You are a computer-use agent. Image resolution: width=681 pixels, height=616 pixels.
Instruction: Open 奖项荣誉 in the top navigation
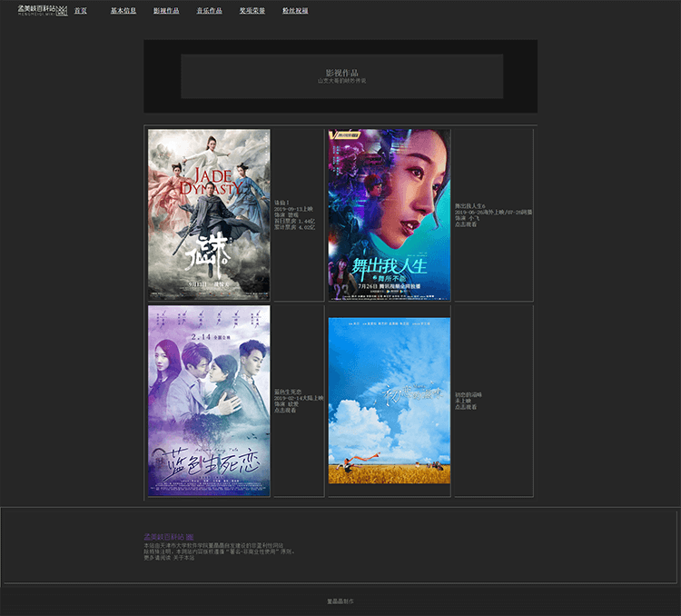[x=252, y=10]
